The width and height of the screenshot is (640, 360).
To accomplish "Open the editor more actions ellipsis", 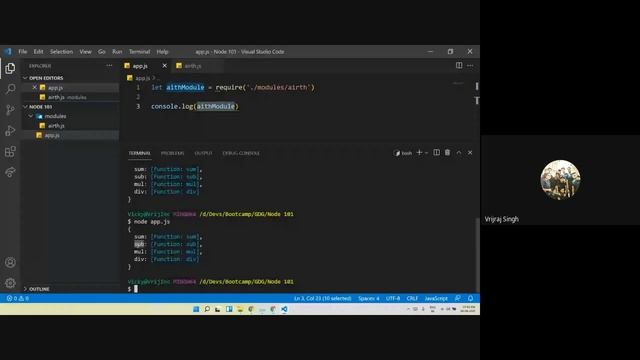I will pos(470,65).
